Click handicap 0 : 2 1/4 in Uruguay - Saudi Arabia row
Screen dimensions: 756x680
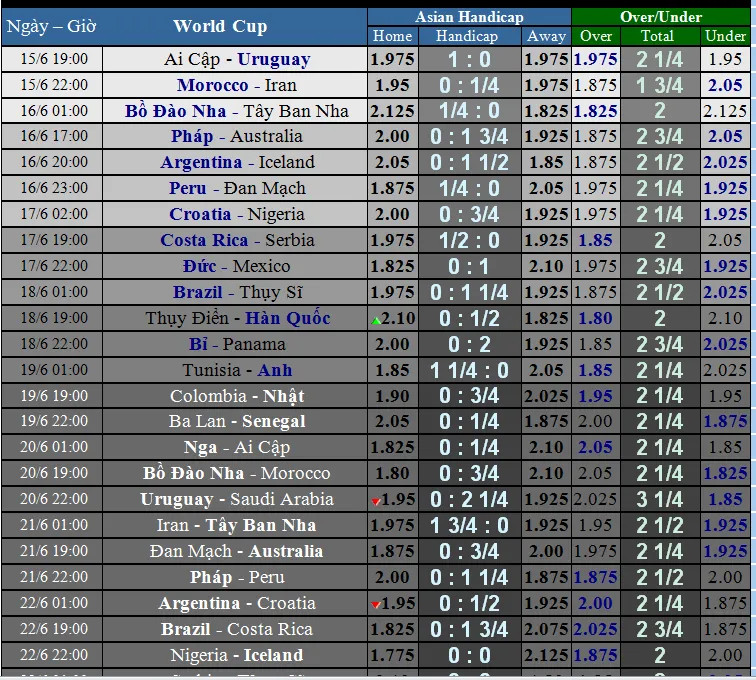(469, 501)
